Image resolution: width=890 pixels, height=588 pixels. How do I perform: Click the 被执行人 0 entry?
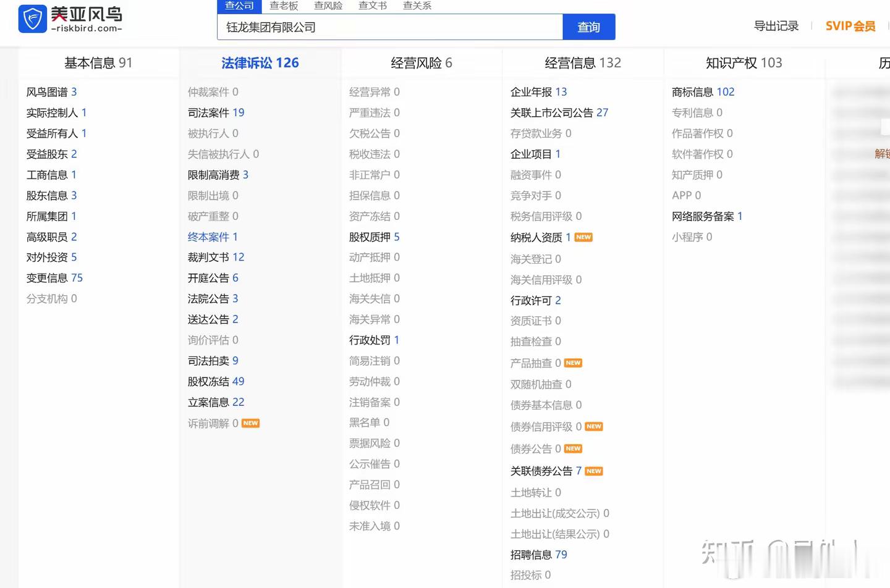point(213,133)
